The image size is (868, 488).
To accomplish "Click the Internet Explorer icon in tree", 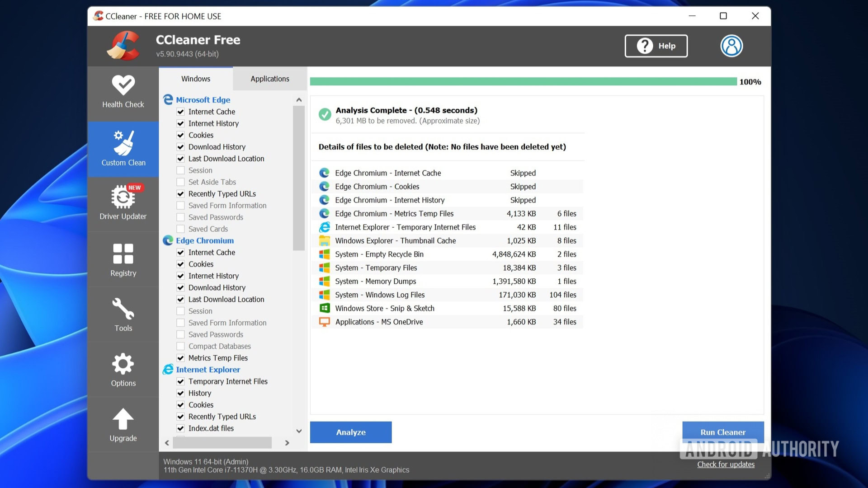I will tap(168, 370).
